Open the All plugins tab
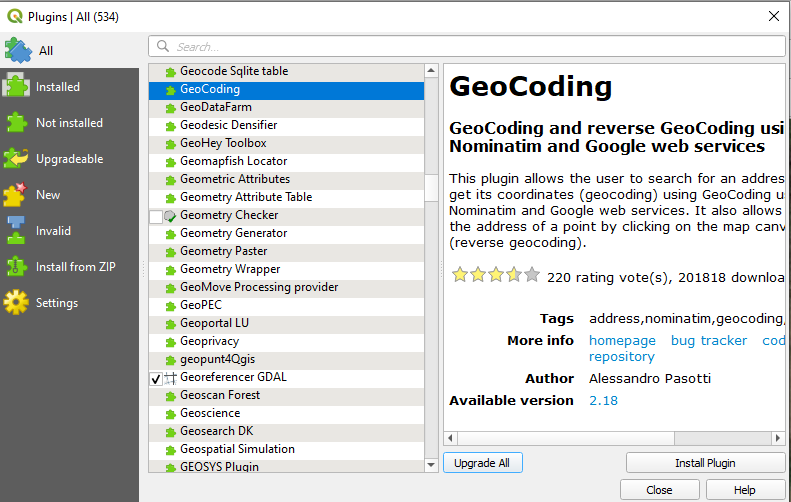The height and width of the screenshot is (502, 791). [x=69, y=50]
